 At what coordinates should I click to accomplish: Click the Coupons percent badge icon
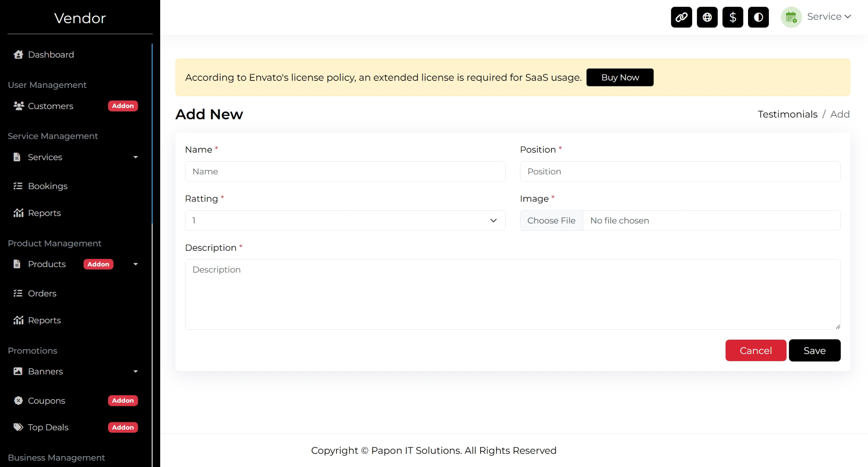click(18, 401)
